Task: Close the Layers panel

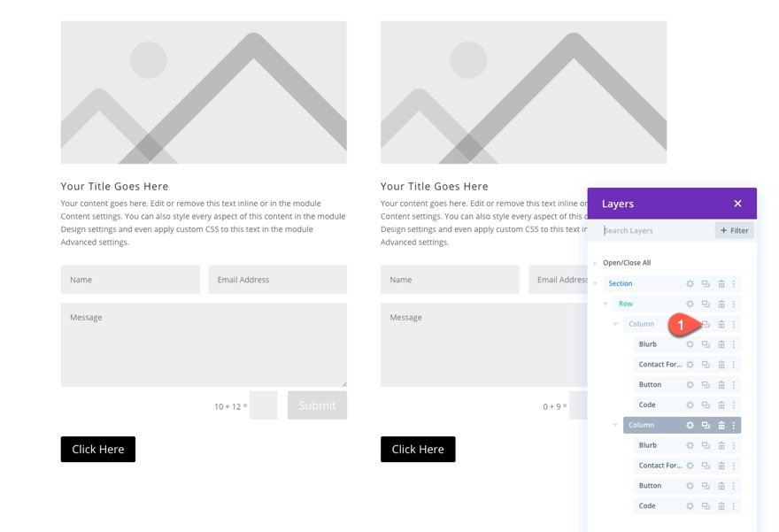Action: coord(737,204)
